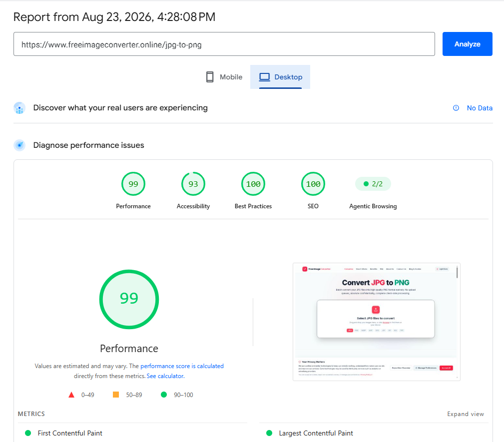Click the Performance label under 99 gauge row
Image resolution: width=504 pixels, height=442 pixels.
click(133, 206)
